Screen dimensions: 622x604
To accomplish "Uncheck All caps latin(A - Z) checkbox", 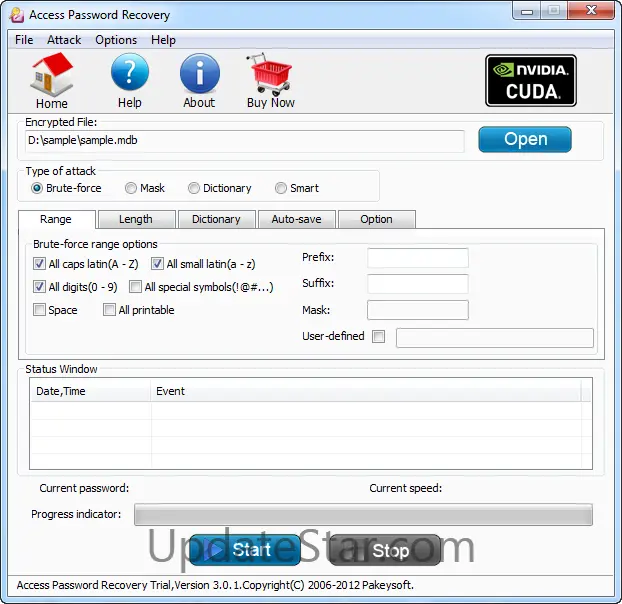I will coord(39,264).
